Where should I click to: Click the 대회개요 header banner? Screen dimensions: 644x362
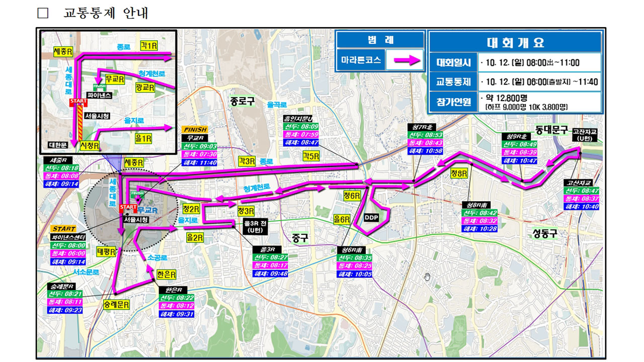click(515, 42)
